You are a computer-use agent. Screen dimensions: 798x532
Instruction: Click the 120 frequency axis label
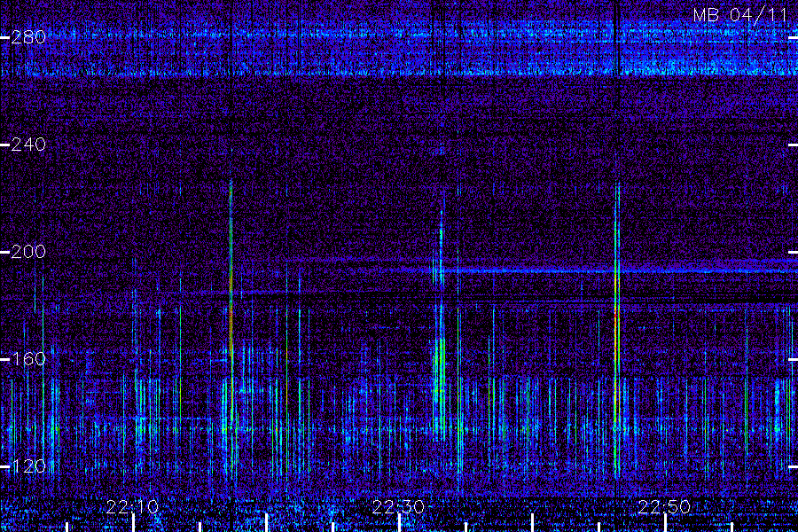[x=28, y=466]
